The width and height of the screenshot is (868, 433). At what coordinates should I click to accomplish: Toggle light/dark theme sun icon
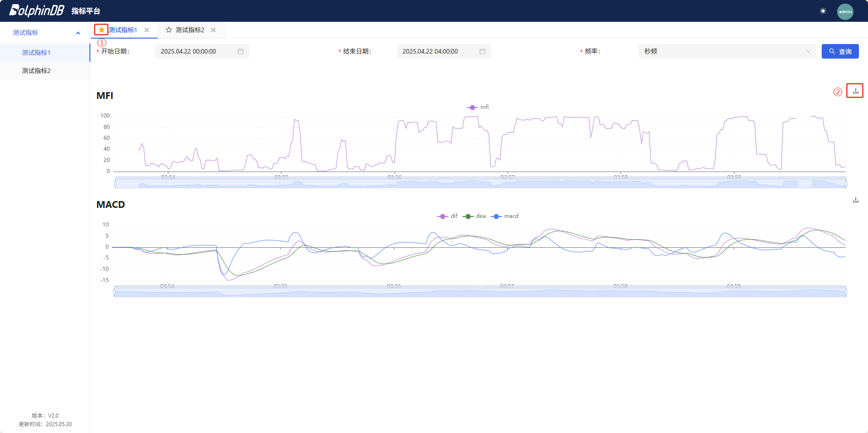823,11
